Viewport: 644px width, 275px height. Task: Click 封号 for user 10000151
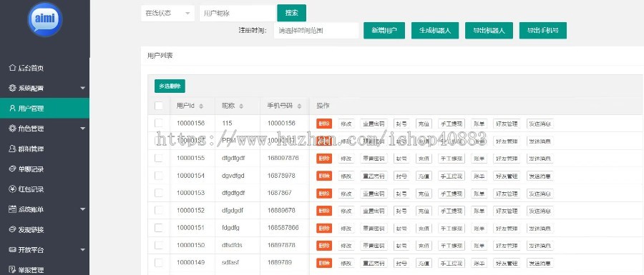(x=401, y=229)
